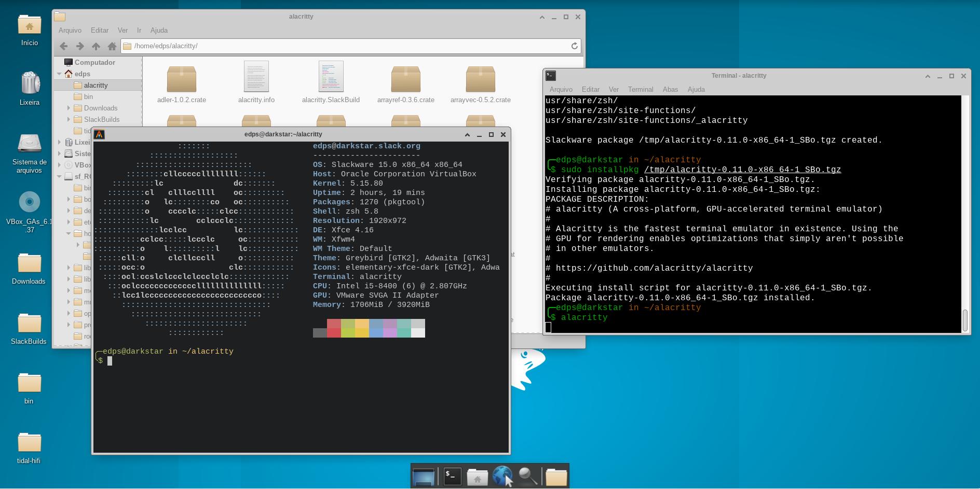Open the beige folder icon in dock

pyautogui.click(x=556, y=476)
